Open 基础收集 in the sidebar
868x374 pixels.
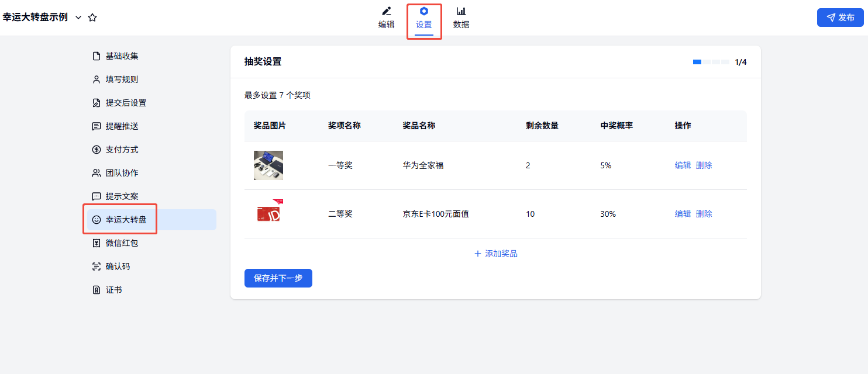click(x=122, y=56)
